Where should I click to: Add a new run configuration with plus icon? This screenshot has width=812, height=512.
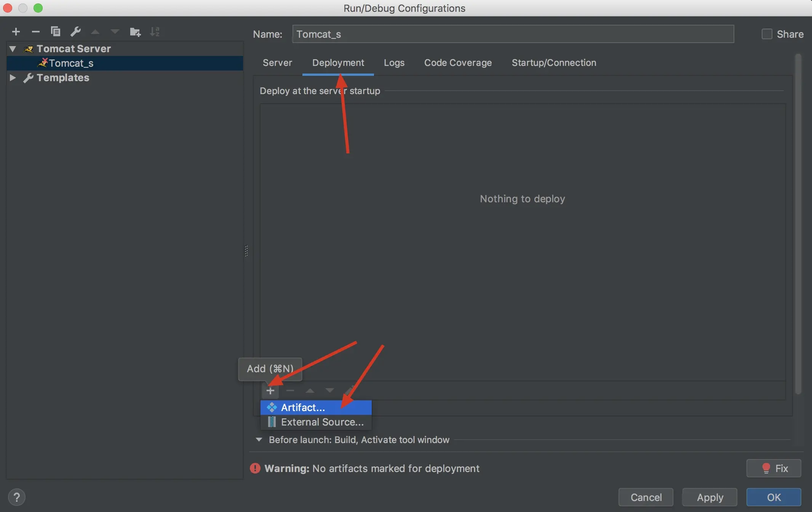coord(16,32)
